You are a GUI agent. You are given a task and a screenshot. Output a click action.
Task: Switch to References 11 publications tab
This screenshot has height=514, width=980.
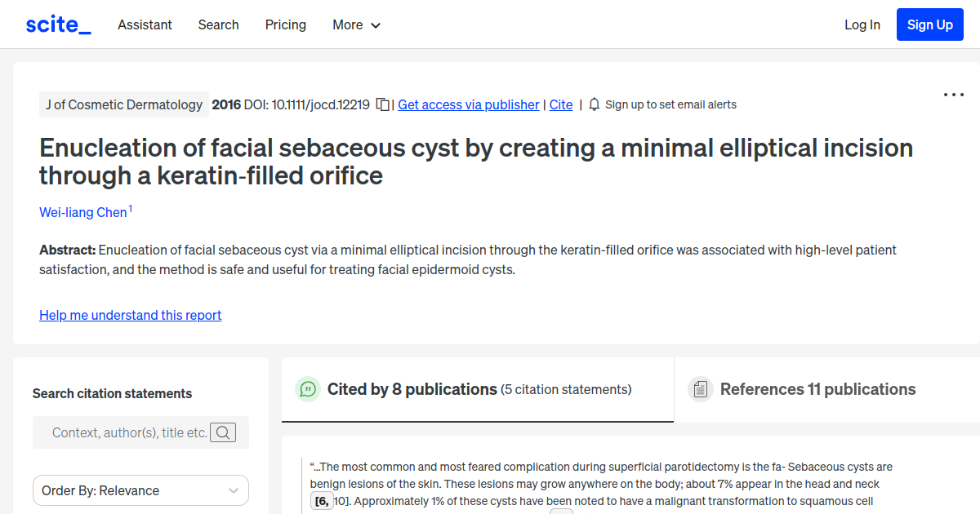817,389
